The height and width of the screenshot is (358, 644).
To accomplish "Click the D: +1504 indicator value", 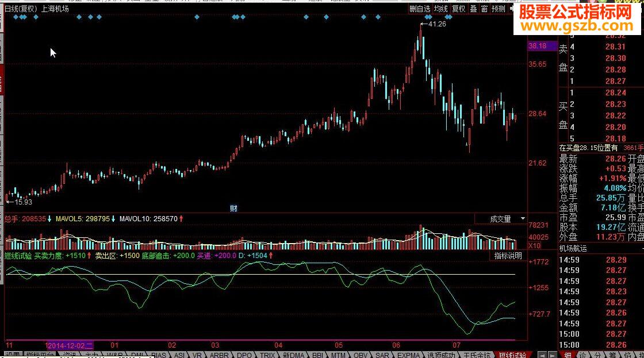I will pyautogui.click(x=253, y=256).
